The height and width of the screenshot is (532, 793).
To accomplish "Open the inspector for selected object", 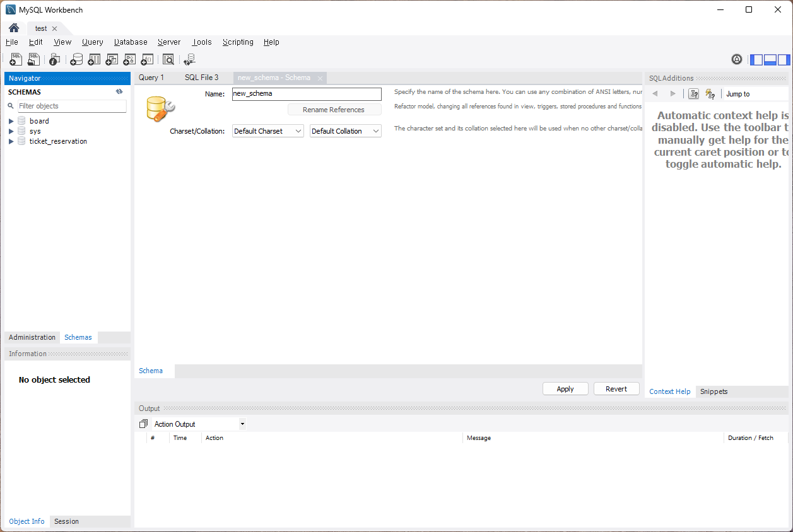I will [x=55, y=59].
